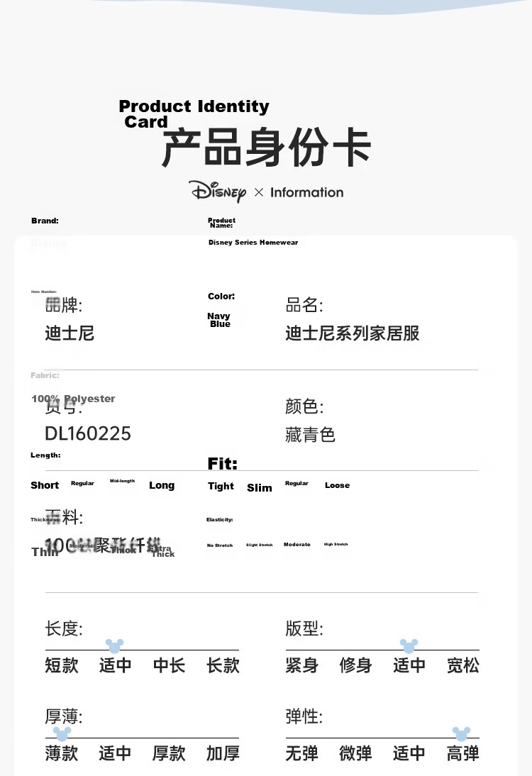Click the Mickey marker on the 弹性 scale
This screenshot has width=532, height=776.
tap(461, 733)
